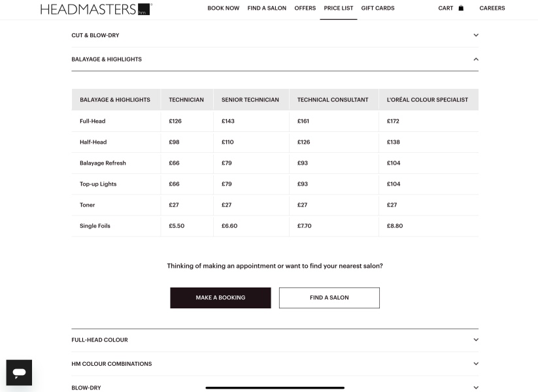Click the Cut & Blow-Dry heading text
The image size is (538, 392).
pos(95,35)
